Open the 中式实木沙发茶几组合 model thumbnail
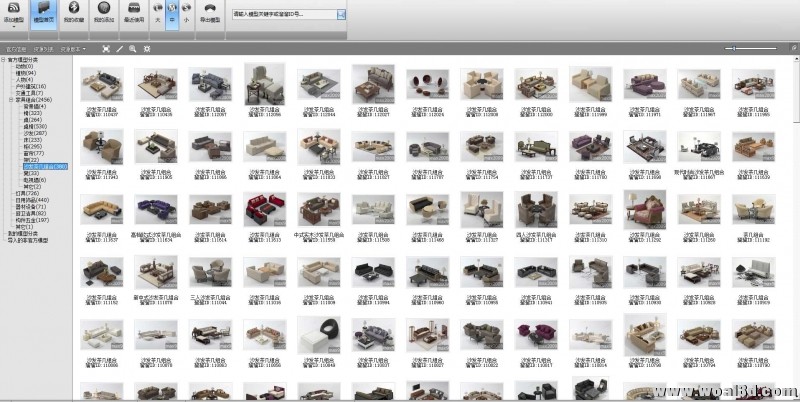 [319, 209]
